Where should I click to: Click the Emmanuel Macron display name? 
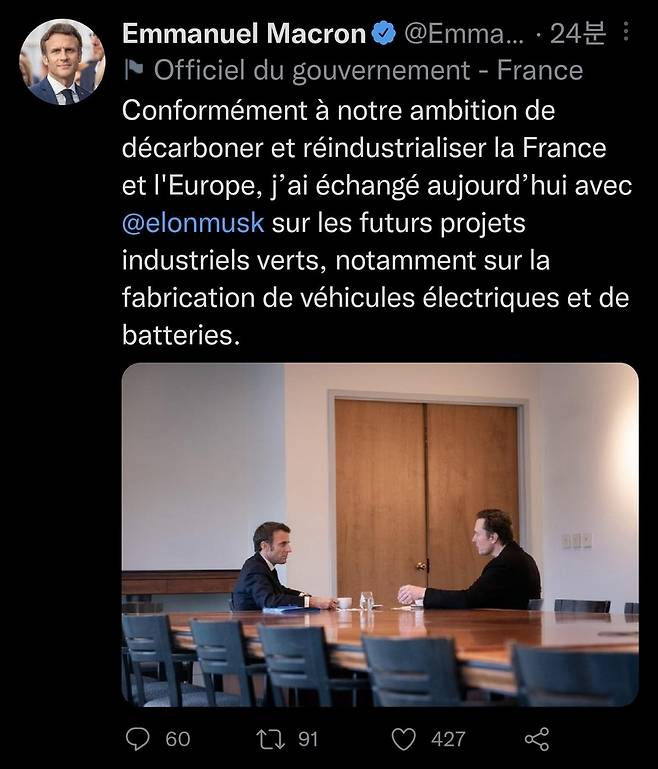click(x=243, y=34)
